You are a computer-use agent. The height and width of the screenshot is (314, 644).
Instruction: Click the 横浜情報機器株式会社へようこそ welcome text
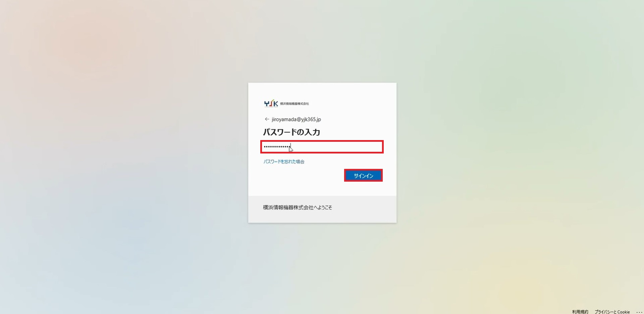click(298, 207)
